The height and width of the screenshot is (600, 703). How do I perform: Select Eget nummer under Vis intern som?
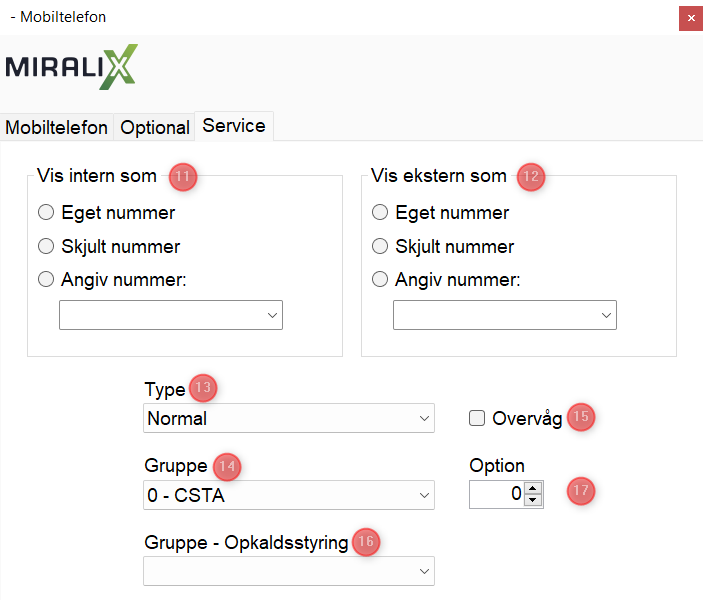46,213
